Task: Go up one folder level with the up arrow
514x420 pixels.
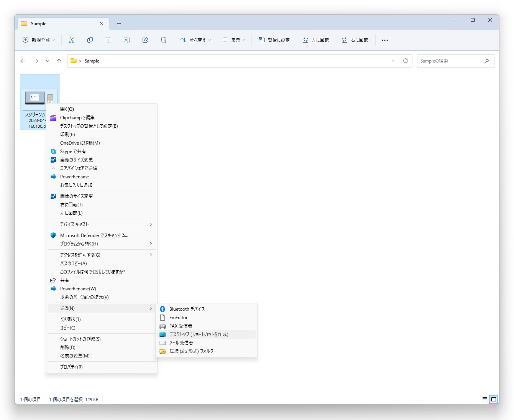Action: pyautogui.click(x=59, y=61)
